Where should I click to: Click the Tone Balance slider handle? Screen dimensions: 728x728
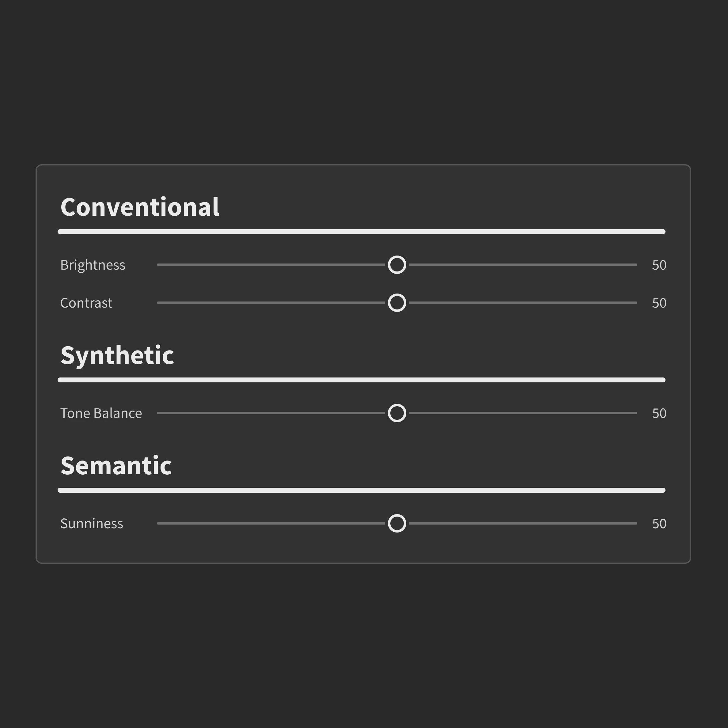397,413
